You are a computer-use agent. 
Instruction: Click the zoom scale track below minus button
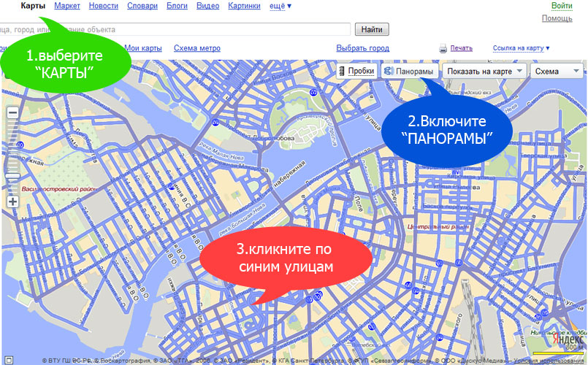(12, 146)
